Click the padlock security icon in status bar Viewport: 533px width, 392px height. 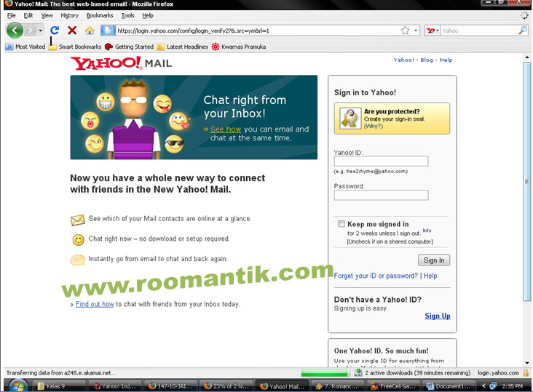coord(526,373)
